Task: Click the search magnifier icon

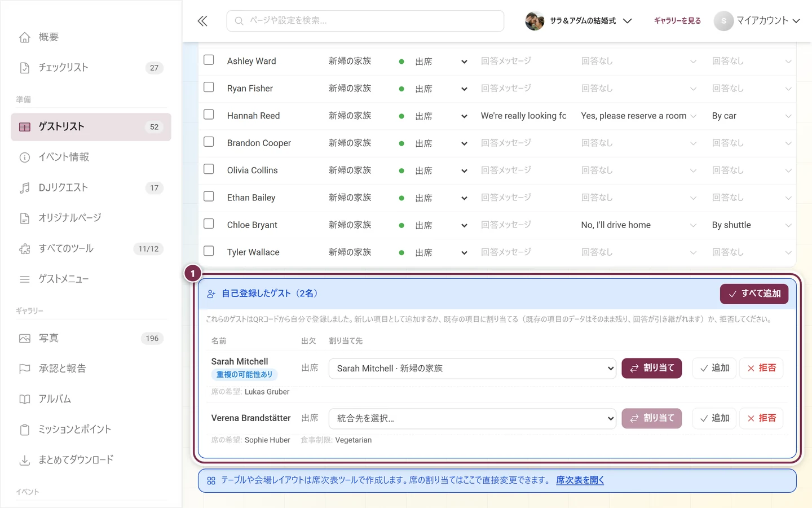Action: coord(239,21)
